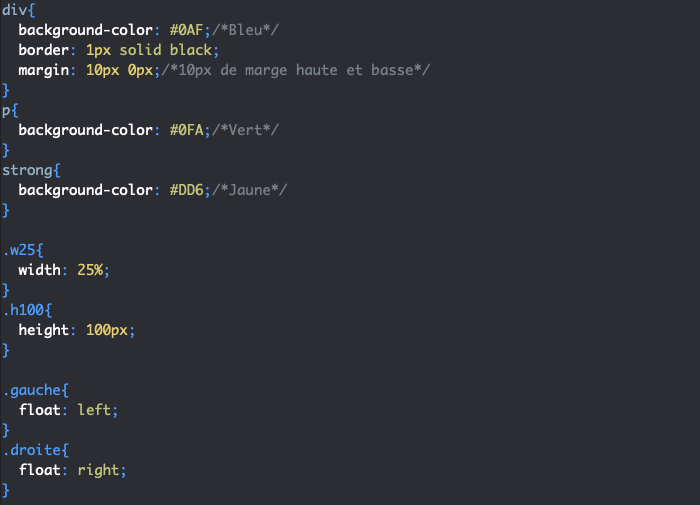Click the border property name
Image resolution: width=700 pixels, height=505 pixels.
coord(44,50)
